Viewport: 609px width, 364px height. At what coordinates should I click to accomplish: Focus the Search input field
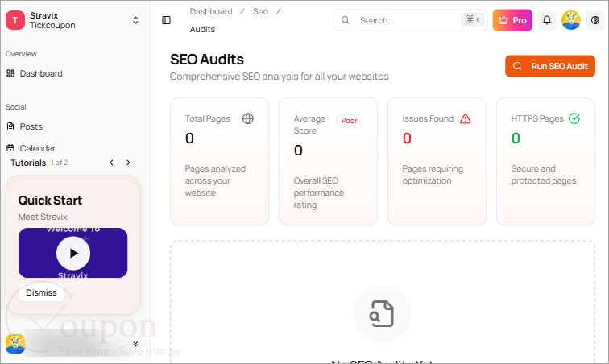(409, 20)
